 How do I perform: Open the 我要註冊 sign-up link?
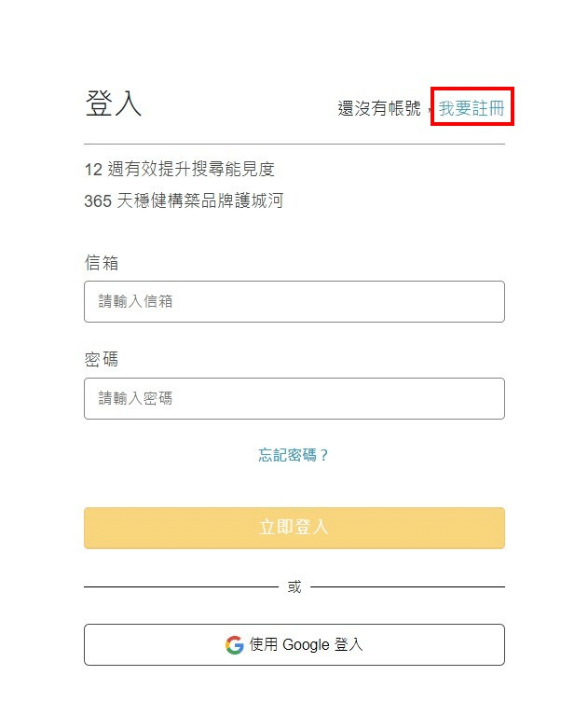[472, 108]
